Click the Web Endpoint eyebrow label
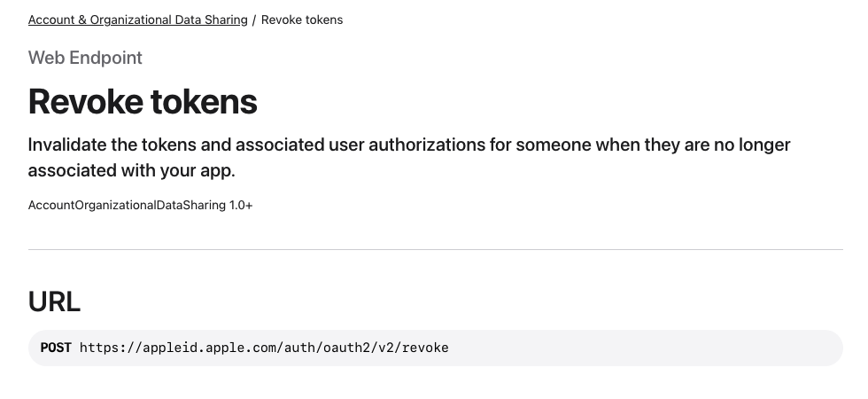868x399 pixels. point(85,58)
